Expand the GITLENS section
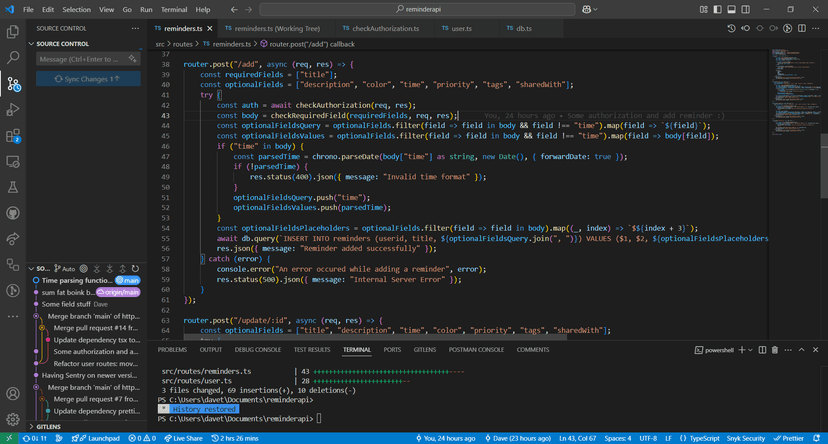This screenshot has height=444, width=828. (x=48, y=426)
